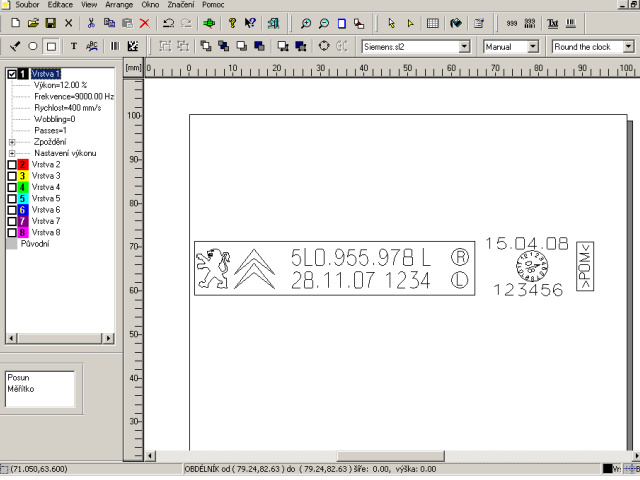Select the Měřítko option
The height and width of the screenshot is (480, 640).
pyautogui.click(x=21, y=389)
